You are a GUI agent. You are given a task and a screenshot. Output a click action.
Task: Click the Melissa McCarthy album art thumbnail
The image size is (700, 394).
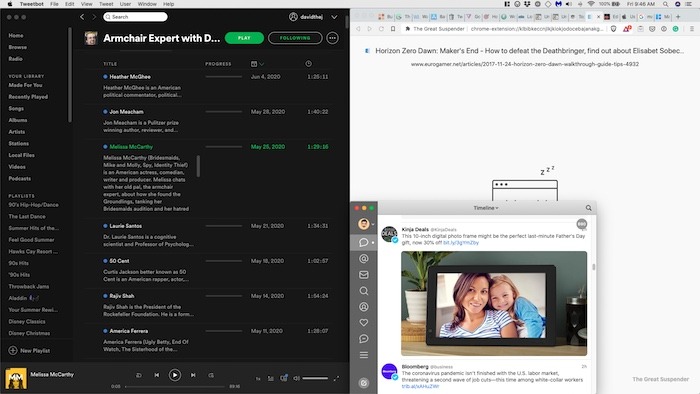pos(16,378)
